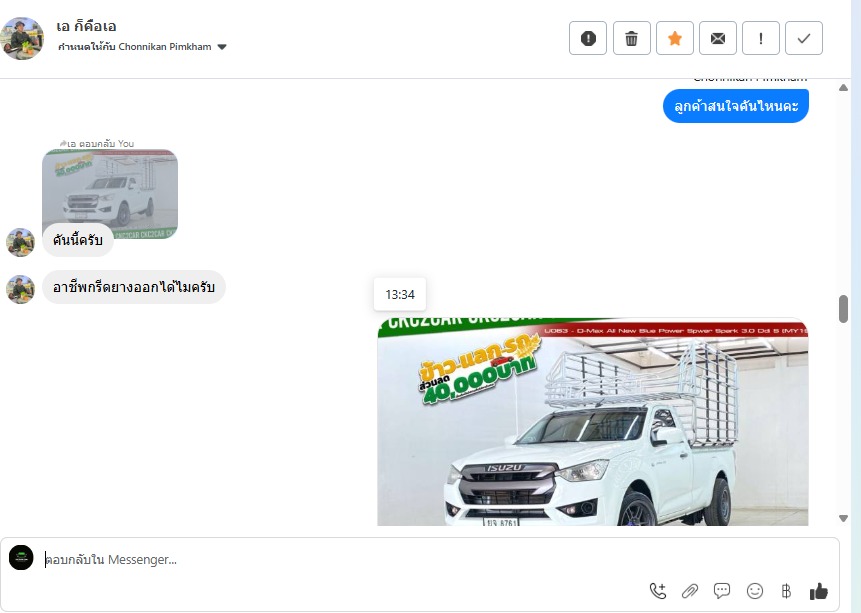Start a call with phone icon
861x613 pixels.
658,591
